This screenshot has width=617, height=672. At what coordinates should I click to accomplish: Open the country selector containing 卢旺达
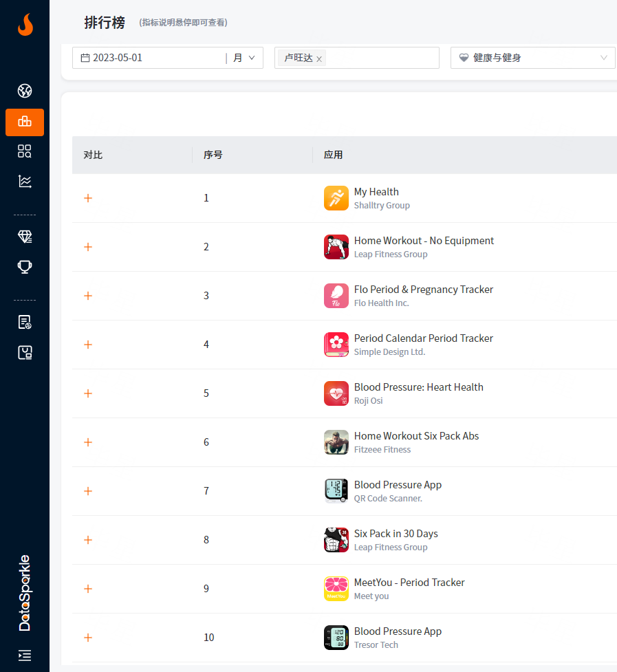pyautogui.click(x=382, y=58)
